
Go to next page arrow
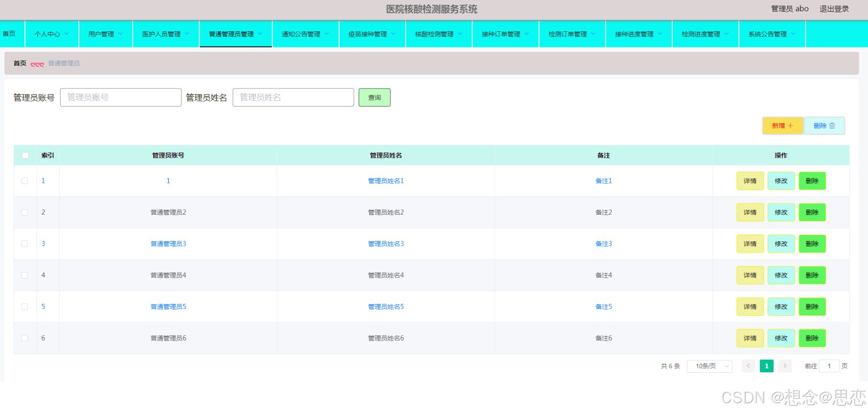[785, 366]
